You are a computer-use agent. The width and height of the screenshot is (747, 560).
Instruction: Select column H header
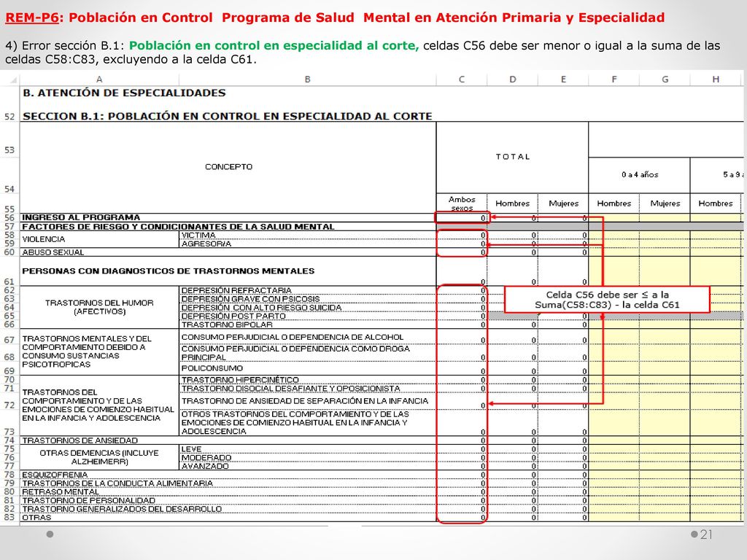point(716,79)
